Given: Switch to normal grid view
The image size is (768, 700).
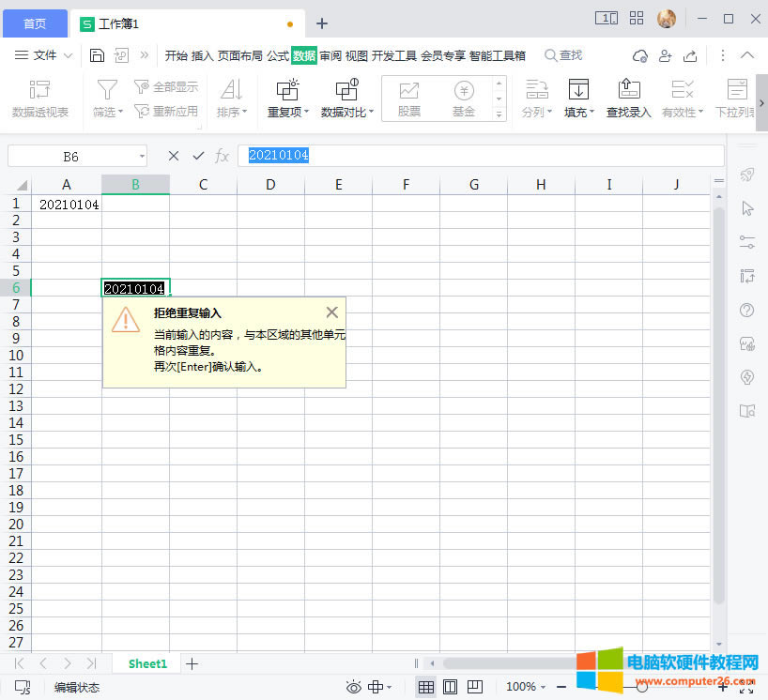Looking at the screenshot, I should click(426, 687).
